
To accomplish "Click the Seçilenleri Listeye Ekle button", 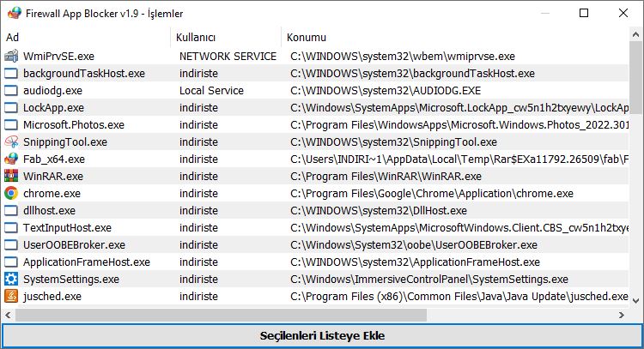I will [x=322, y=336].
